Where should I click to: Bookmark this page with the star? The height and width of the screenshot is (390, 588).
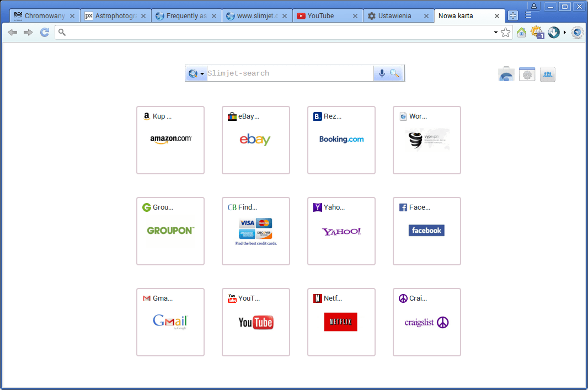(505, 33)
